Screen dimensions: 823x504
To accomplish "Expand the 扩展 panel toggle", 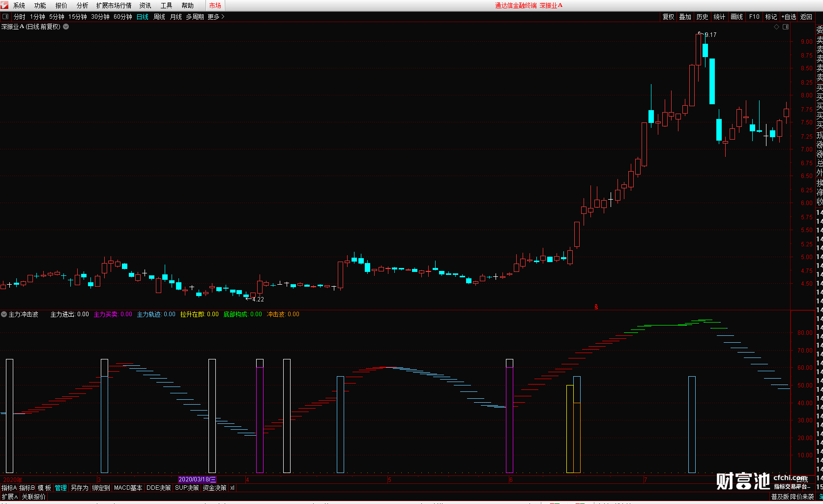I will (x=9, y=497).
